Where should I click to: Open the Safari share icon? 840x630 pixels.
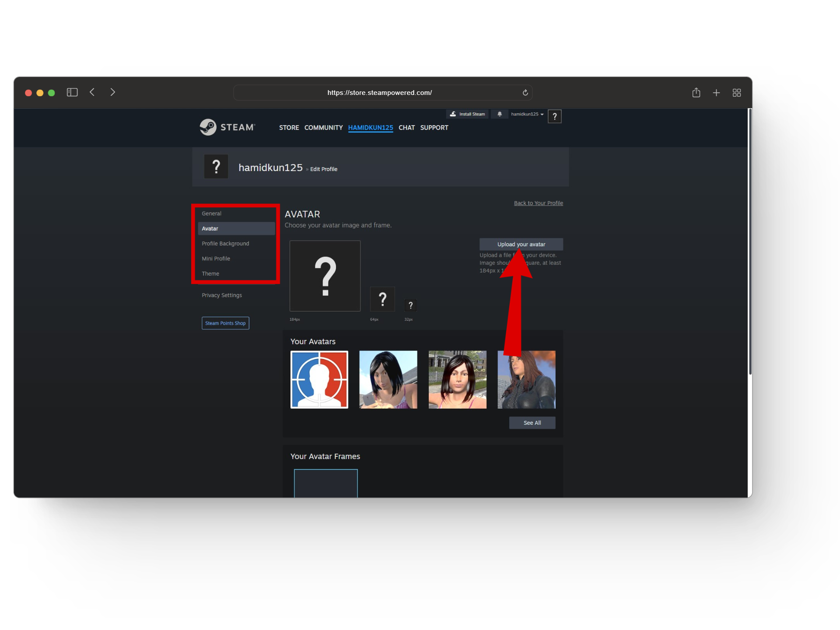click(x=696, y=93)
